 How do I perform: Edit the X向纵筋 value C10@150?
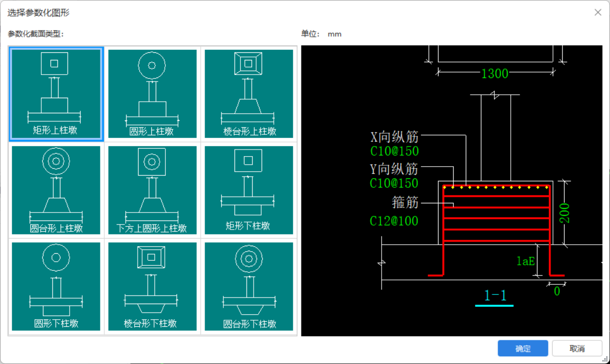[394, 151]
